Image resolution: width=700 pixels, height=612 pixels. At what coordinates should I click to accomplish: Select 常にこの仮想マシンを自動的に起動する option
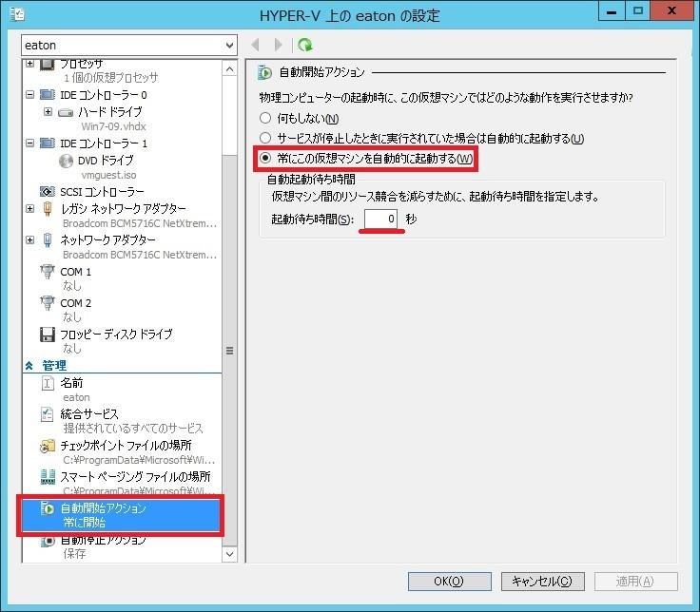(265, 158)
